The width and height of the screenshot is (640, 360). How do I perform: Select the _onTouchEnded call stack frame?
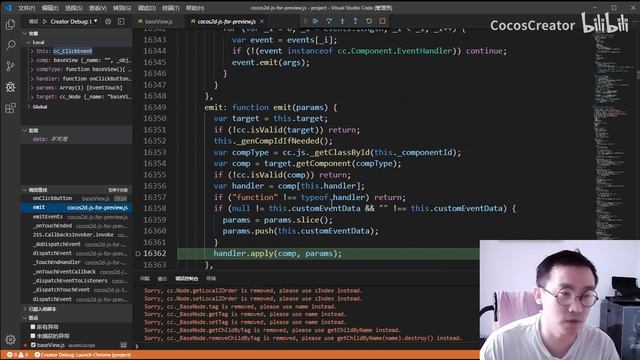click(76, 226)
